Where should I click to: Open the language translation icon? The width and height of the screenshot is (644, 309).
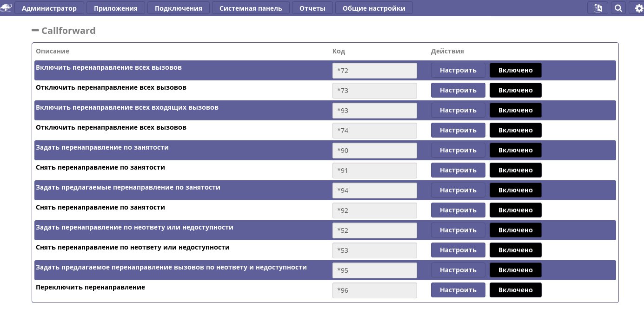point(598,8)
